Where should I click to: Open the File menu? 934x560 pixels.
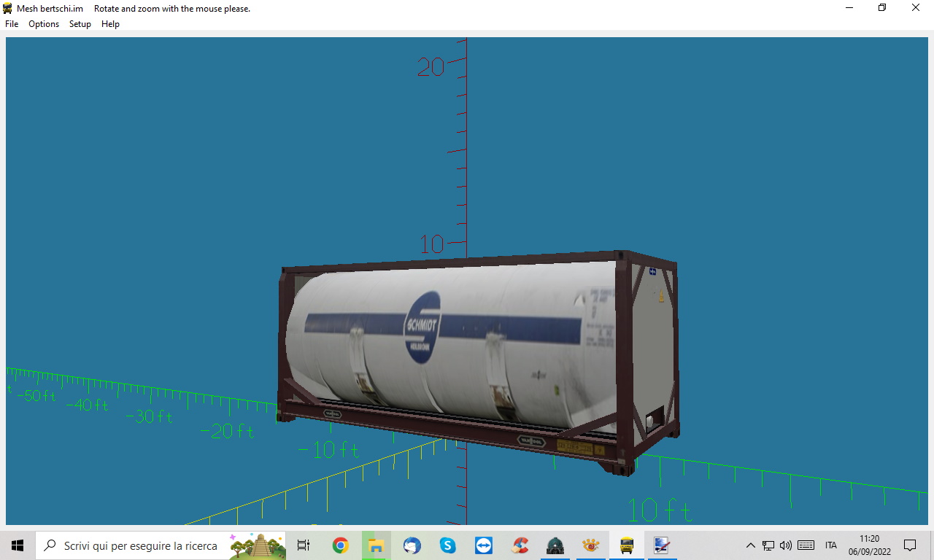12,24
